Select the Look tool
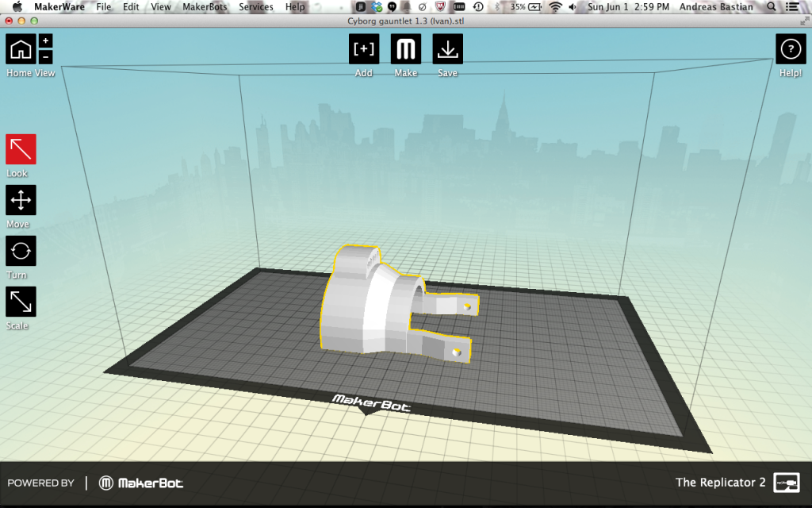812x508 pixels. [x=21, y=149]
